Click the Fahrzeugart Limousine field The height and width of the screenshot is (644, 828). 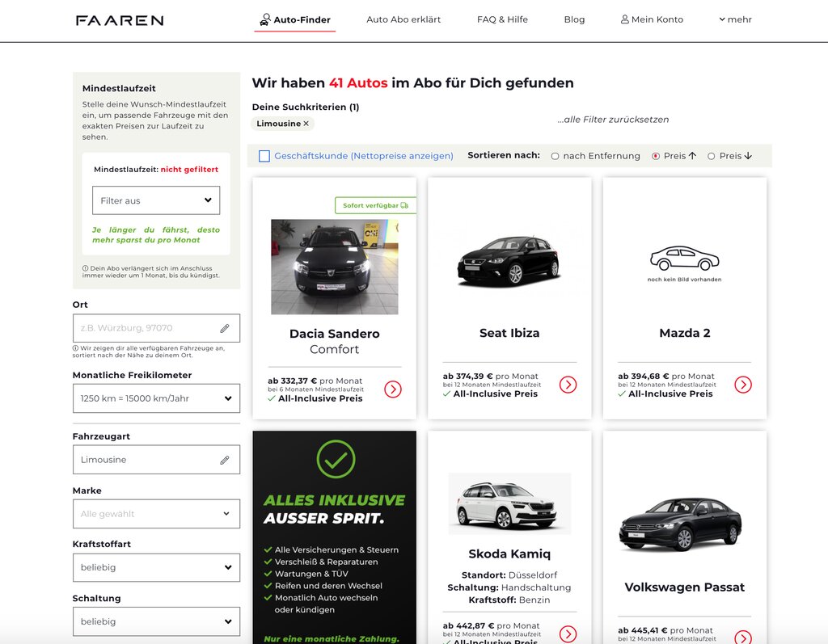pyautogui.click(x=156, y=459)
